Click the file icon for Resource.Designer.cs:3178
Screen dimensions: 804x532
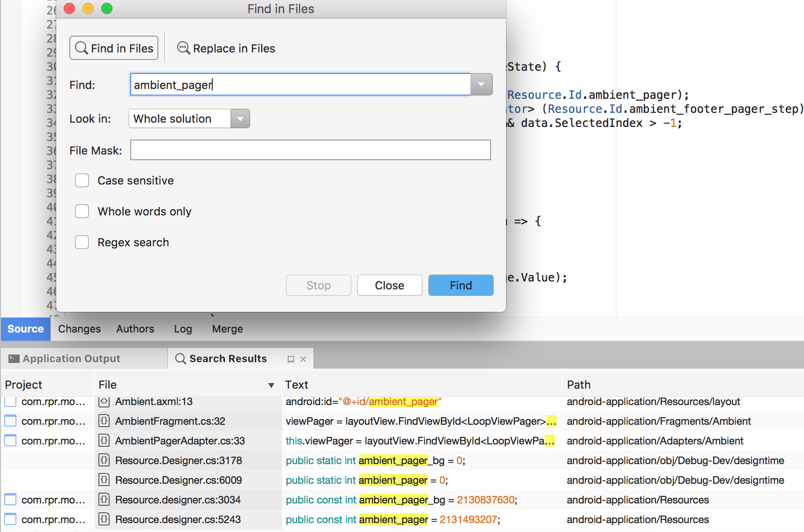(x=104, y=460)
